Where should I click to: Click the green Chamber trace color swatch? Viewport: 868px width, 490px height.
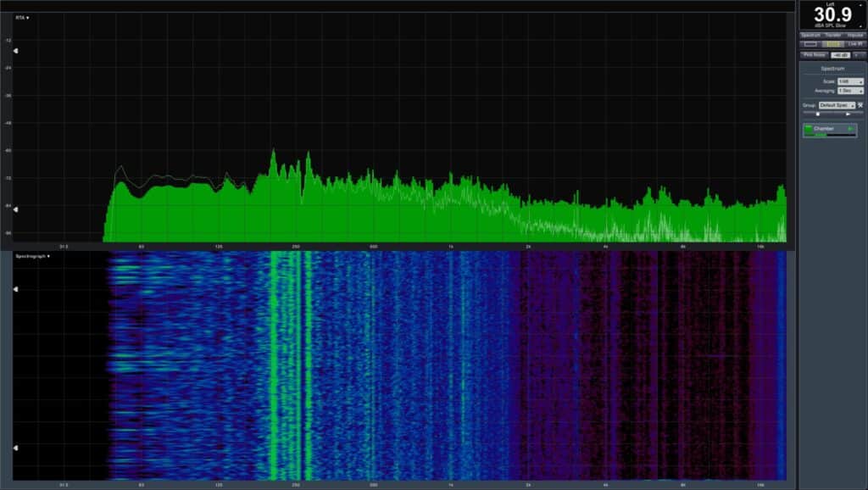(x=808, y=129)
